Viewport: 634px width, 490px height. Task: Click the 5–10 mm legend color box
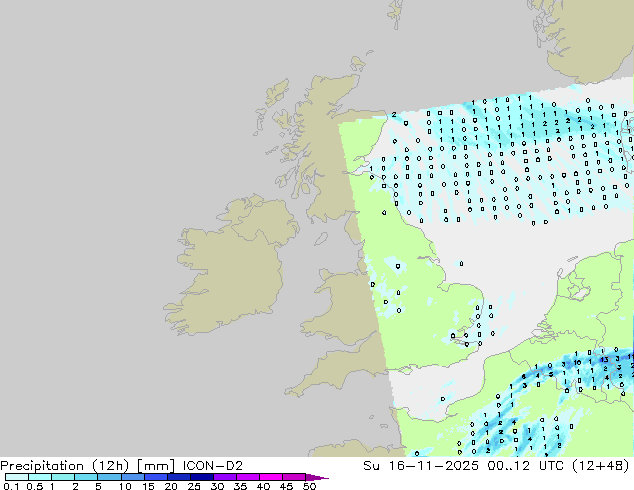pos(109,477)
